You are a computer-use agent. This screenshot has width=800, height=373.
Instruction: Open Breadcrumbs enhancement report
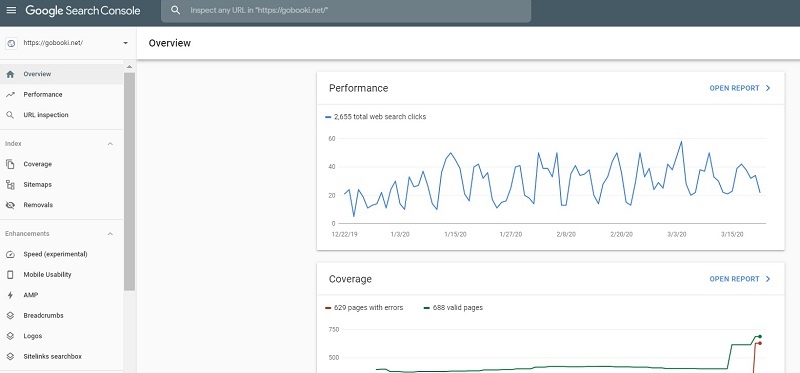[61, 315]
